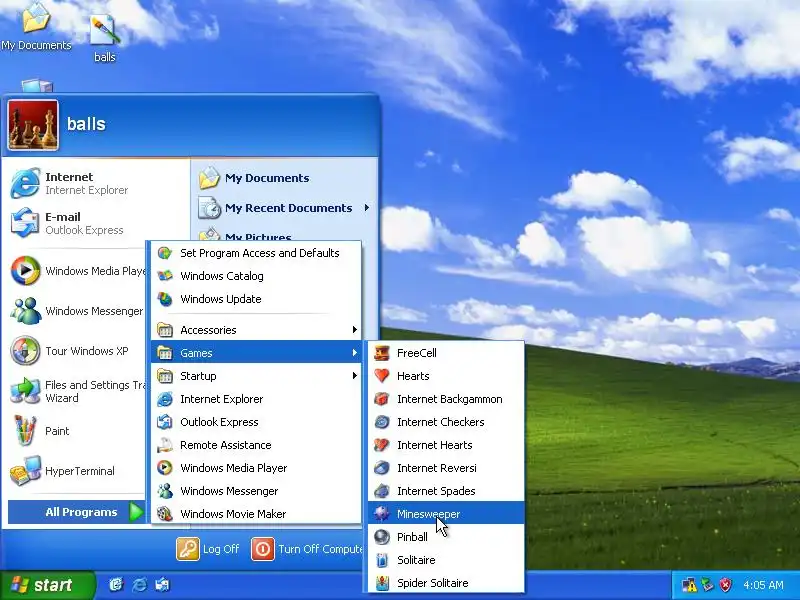Launch Internet Explorer from Quick Launch
Viewport: 800px width, 600px height.
(x=139, y=585)
